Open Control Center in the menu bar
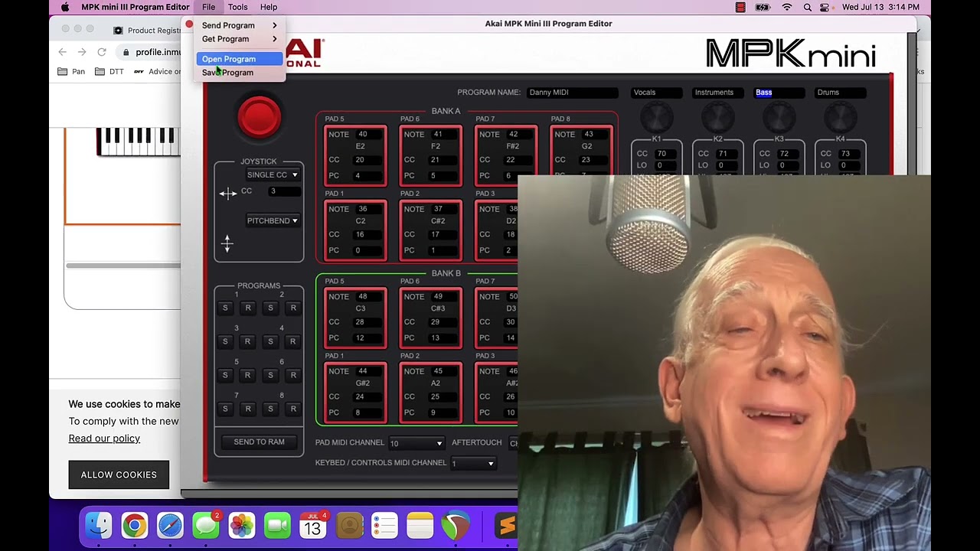The image size is (980, 551). point(825,7)
